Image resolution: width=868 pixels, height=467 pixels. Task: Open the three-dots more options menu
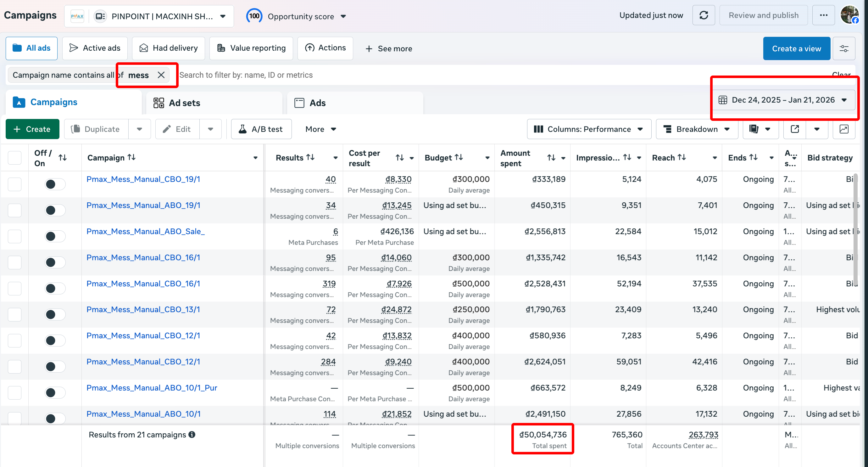823,15
